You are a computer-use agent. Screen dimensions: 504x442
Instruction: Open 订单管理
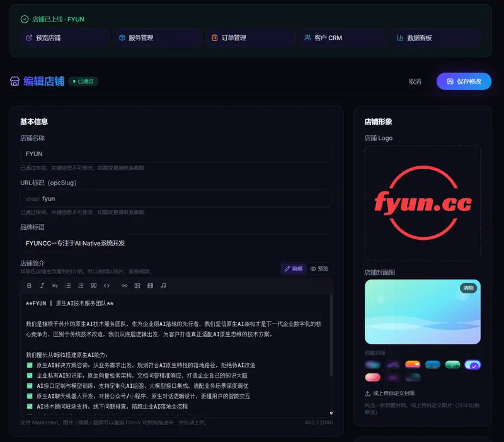(x=251, y=38)
